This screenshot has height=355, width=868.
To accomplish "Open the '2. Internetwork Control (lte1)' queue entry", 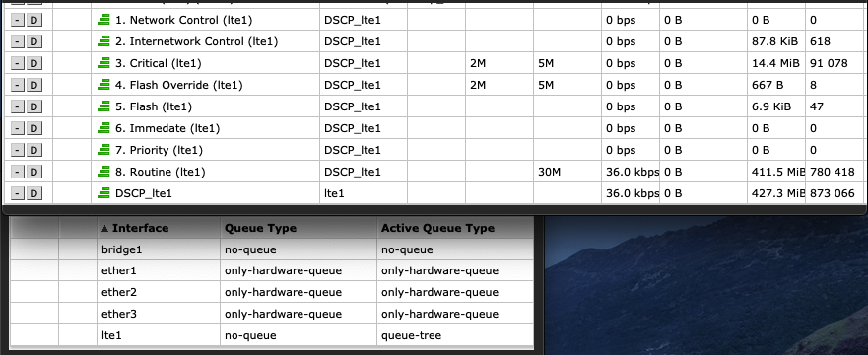I will click(x=196, y=42).
